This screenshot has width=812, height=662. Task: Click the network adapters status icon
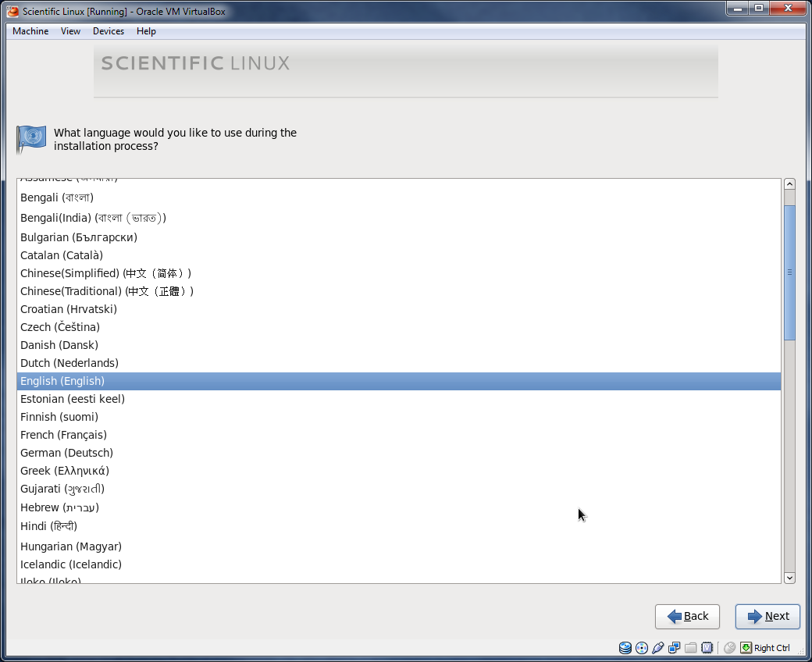point(675,647)
